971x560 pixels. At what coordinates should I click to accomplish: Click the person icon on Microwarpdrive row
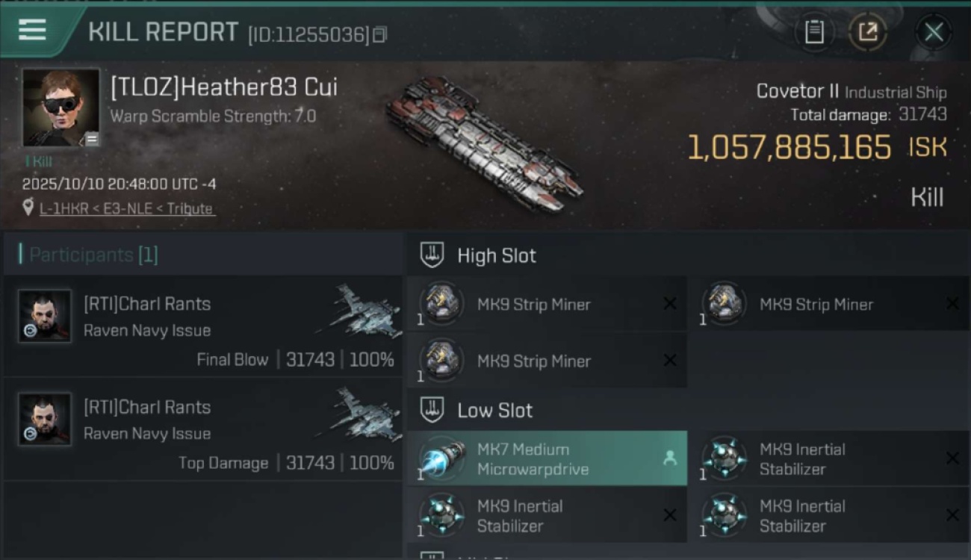669,458
